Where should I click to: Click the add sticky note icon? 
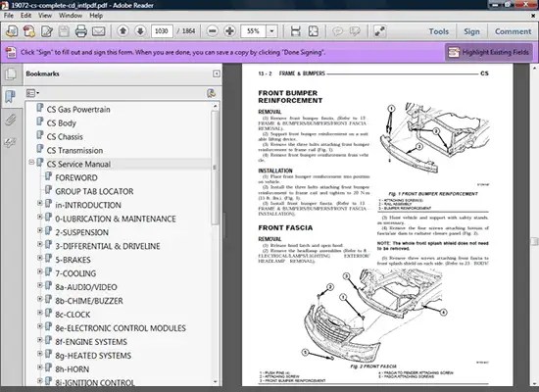337,31
